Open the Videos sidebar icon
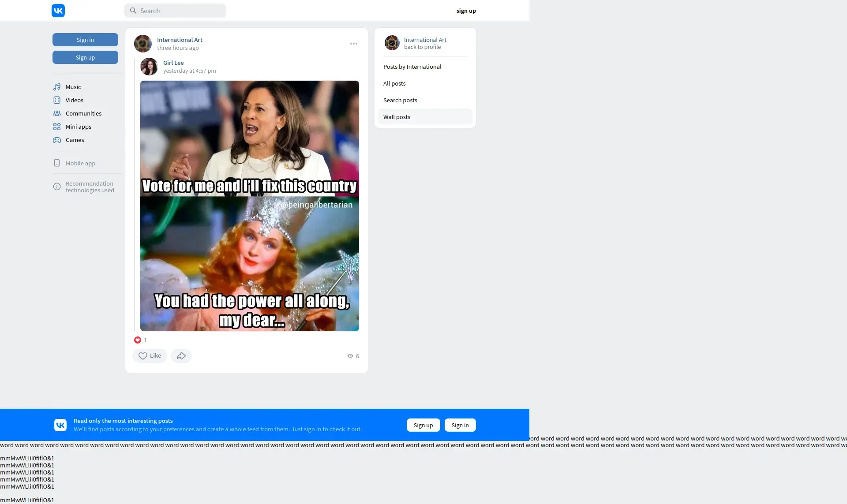 (x=57, y=100)
